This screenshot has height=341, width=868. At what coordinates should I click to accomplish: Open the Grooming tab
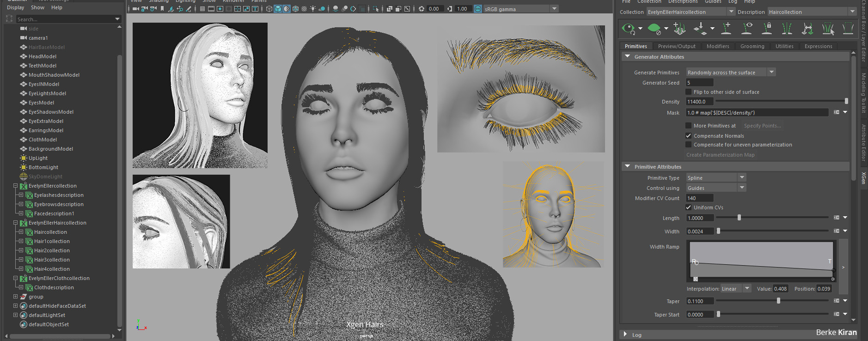[752, 46]
